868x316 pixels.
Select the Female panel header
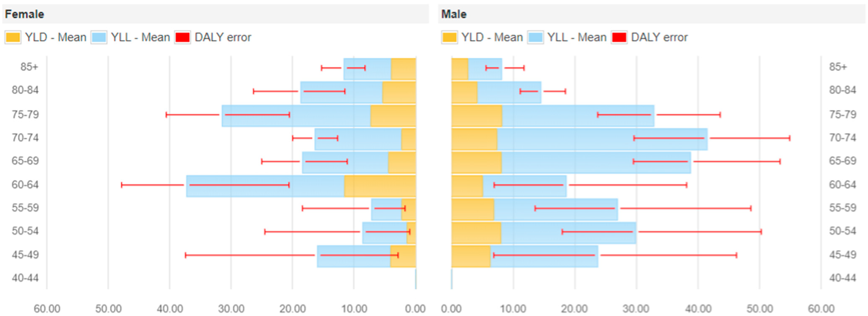[25, 14]
